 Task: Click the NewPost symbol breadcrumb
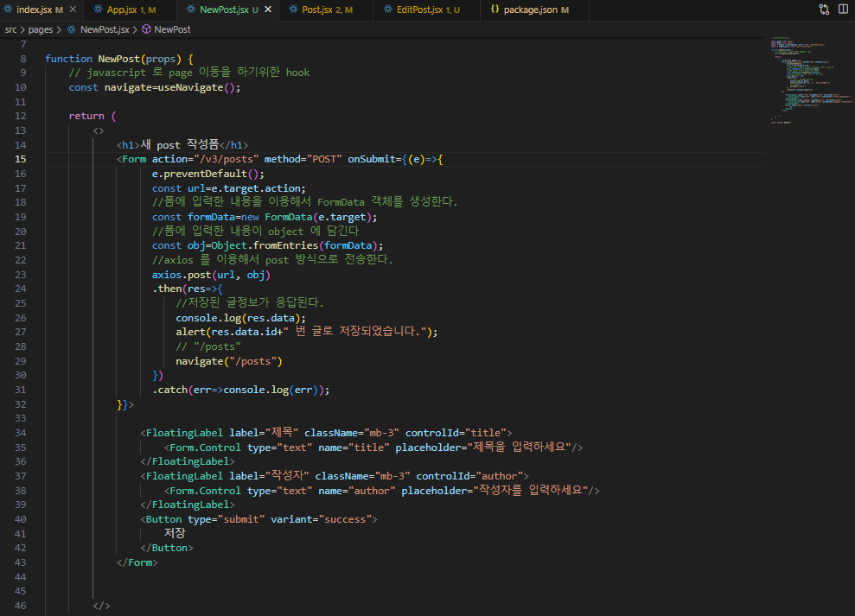(172, 29)
